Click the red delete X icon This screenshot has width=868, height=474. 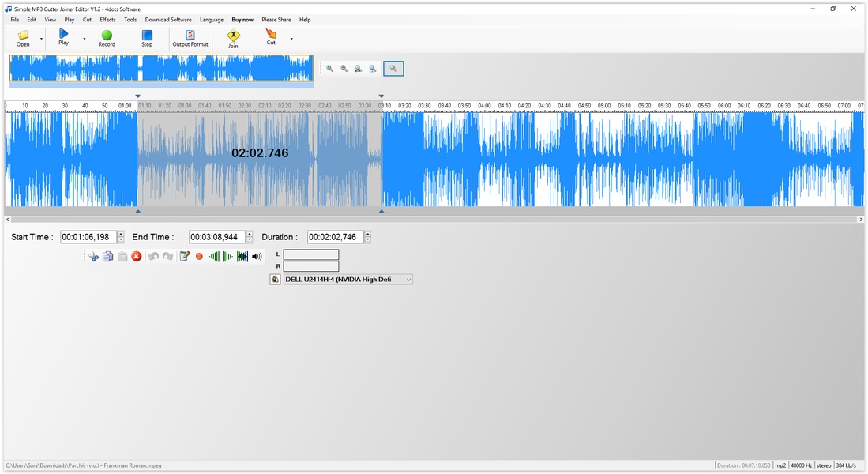(x=137, y=257)
